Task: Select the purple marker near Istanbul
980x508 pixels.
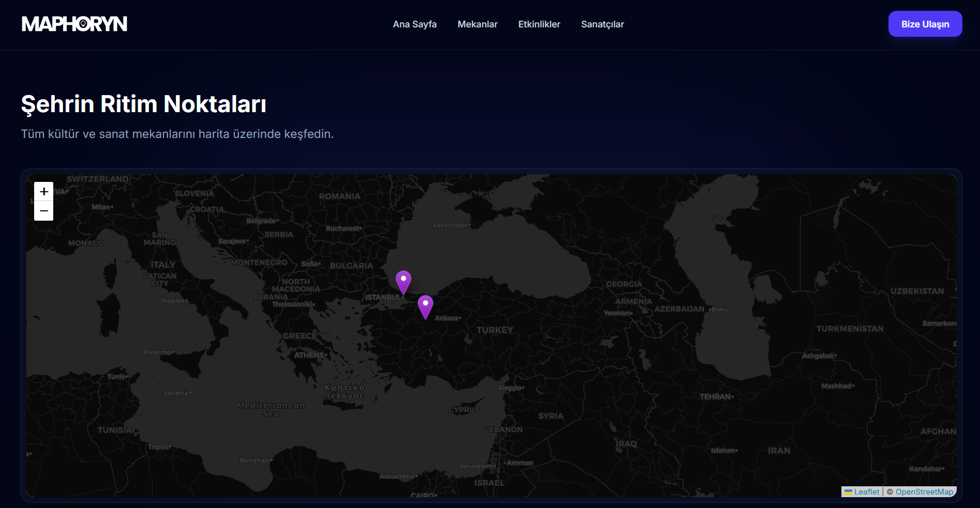Action: click(x=403, y=282)
